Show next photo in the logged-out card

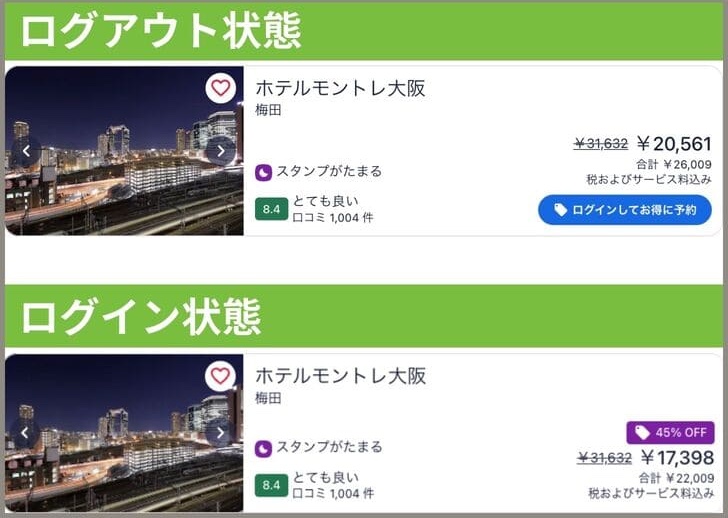pos(220,151)
